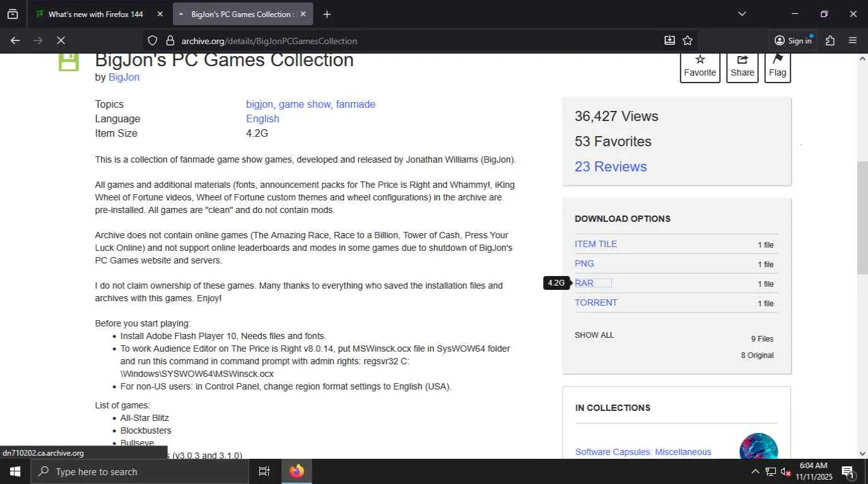The width and height of the screenshot is (868, 484).
Task: Show all download files
Action: pos(594,335)
